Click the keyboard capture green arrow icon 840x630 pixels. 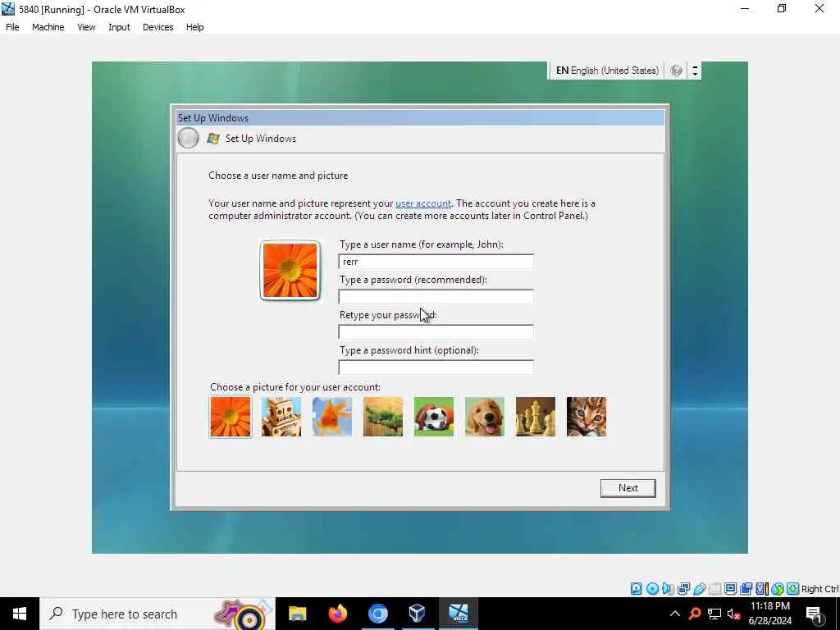[793, 589]
